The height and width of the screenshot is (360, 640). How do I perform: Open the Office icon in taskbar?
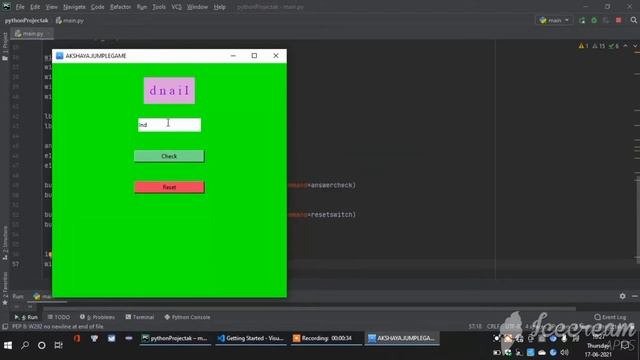tap(77, 338)
